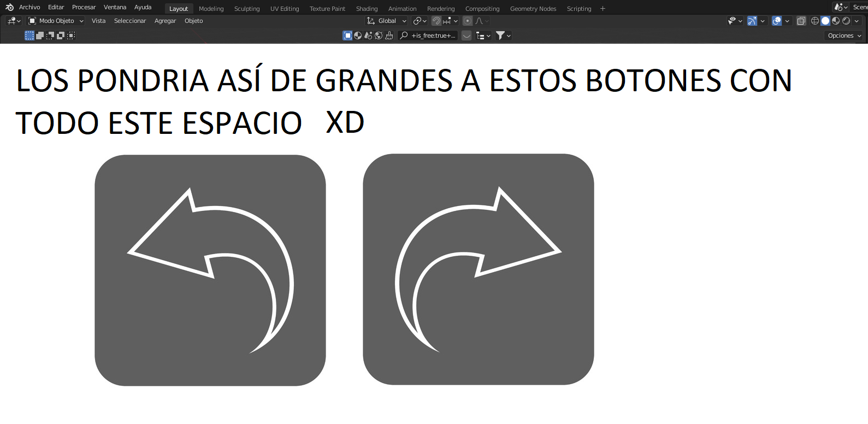Open the Seleccionar menu in the viewport header
This screenshot has width=868, height=424.
[130, 21]
